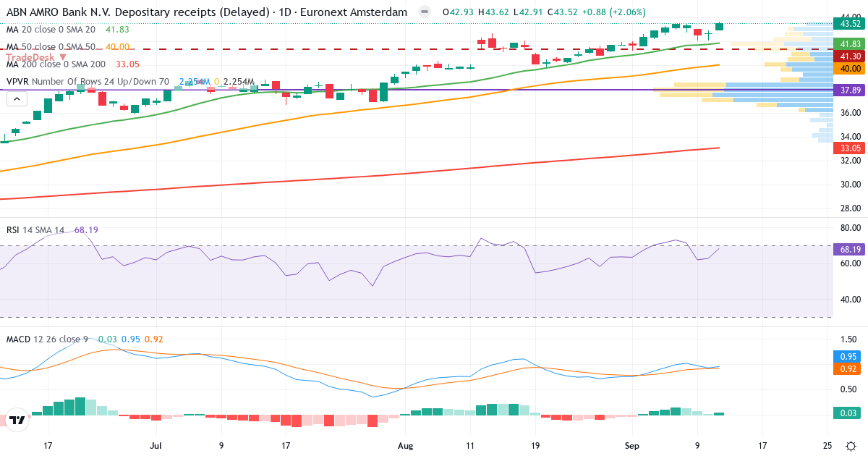Click the purple 37.89 price label
This screenshot has height=456, width=868.
pyautogui.click(x=849, y=90)
